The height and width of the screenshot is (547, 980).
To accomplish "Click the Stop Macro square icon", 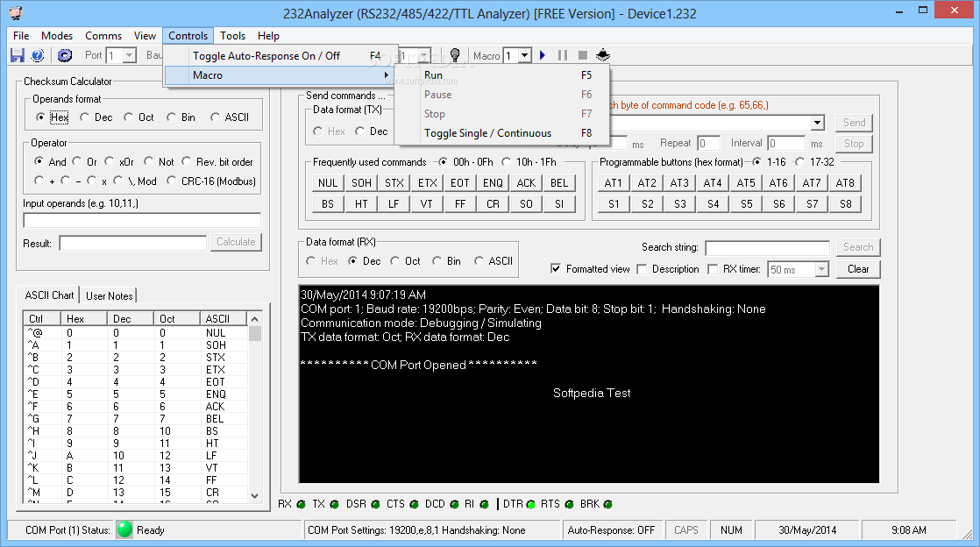I will (x=583, y=55).
